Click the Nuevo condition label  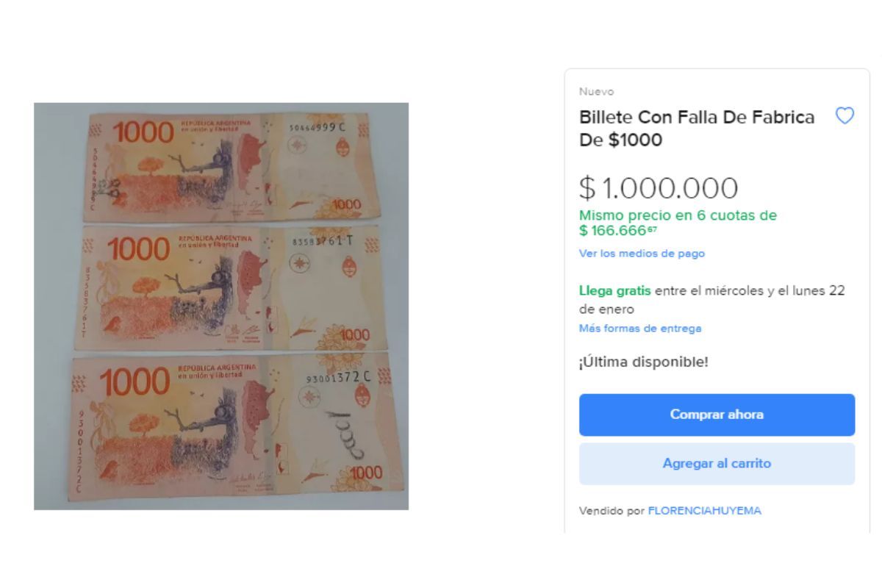point(596,92)
